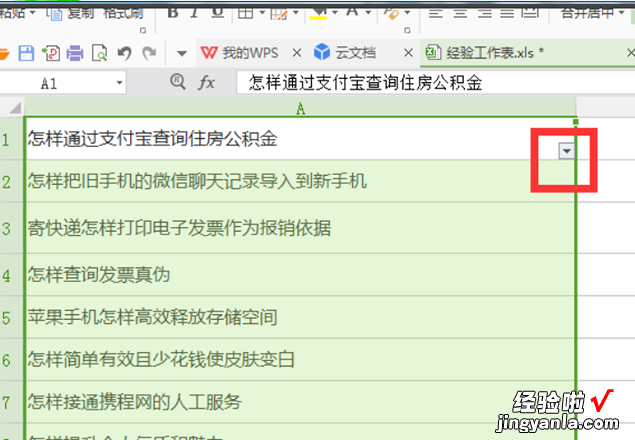The image size is (635, 440).
Task: Open the draw border dropdown arrow
Action: click(296, 13)
